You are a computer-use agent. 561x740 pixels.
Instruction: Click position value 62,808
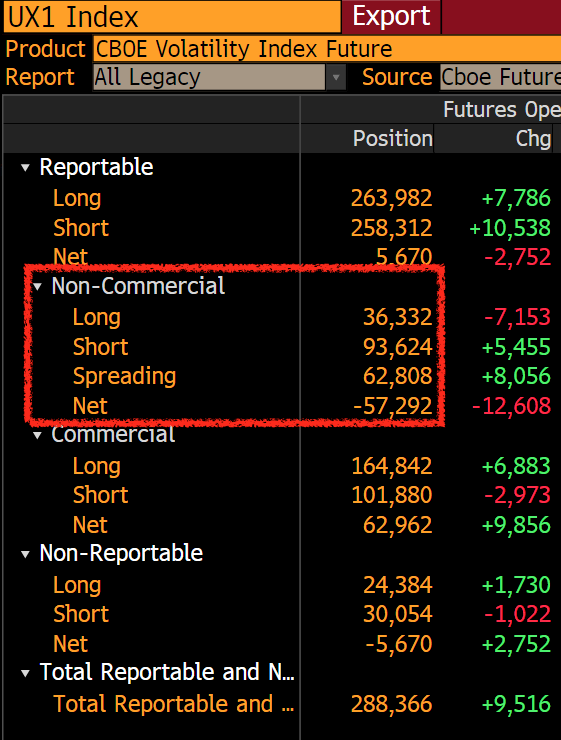point(398,377)
